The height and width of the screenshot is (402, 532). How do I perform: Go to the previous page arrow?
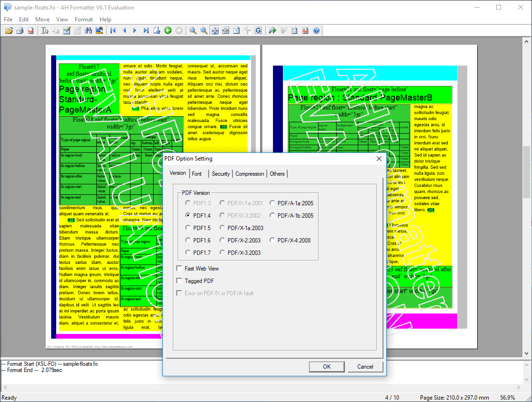124,30
